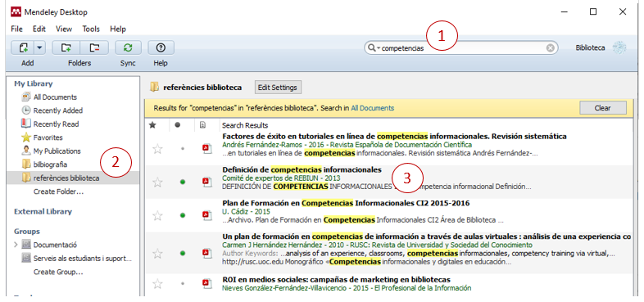Click Create Group... in sidebar
The image size is (644, 302).
58,272
